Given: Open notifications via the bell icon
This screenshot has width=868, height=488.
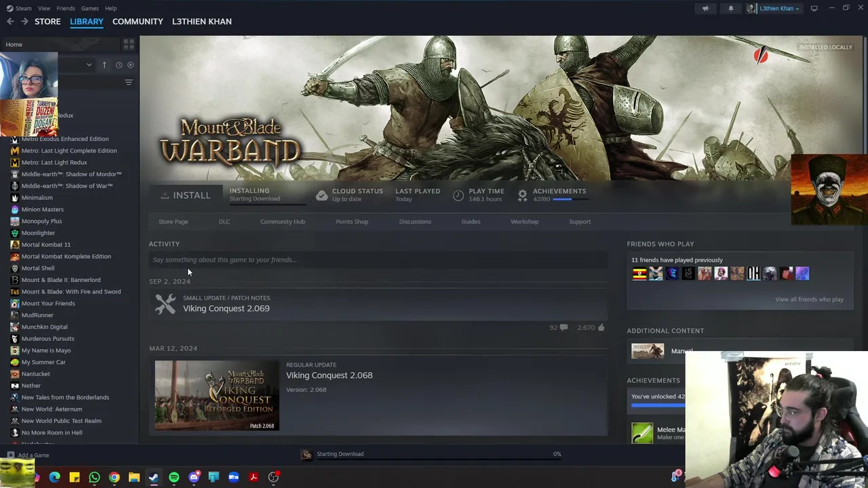Looking at the screenshot, I should (x=730, y=8).
